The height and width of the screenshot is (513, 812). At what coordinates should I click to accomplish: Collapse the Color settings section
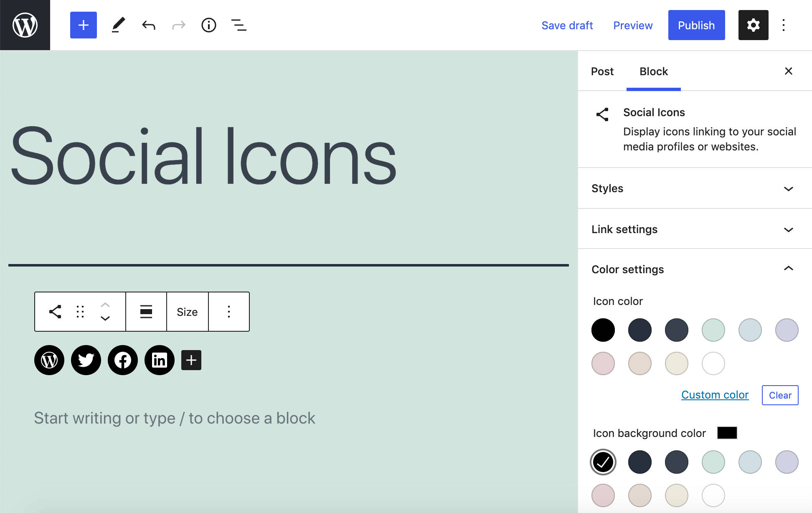pos(789,269)
